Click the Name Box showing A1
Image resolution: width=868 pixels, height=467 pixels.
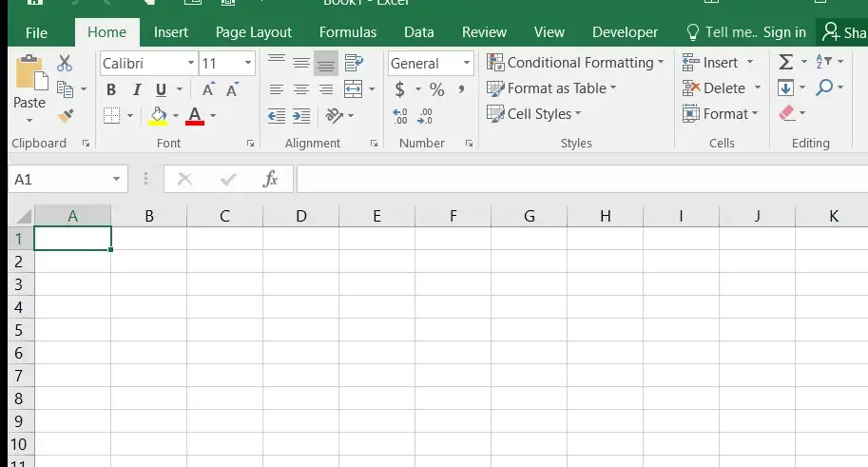pos(59,179)
